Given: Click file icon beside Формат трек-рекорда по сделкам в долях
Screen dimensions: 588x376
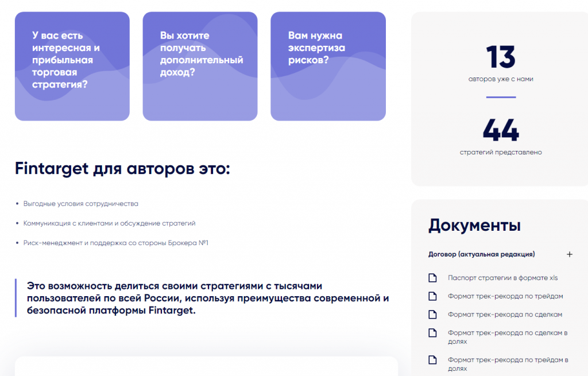Looking at the screenshot, I should tap(432, 333).
